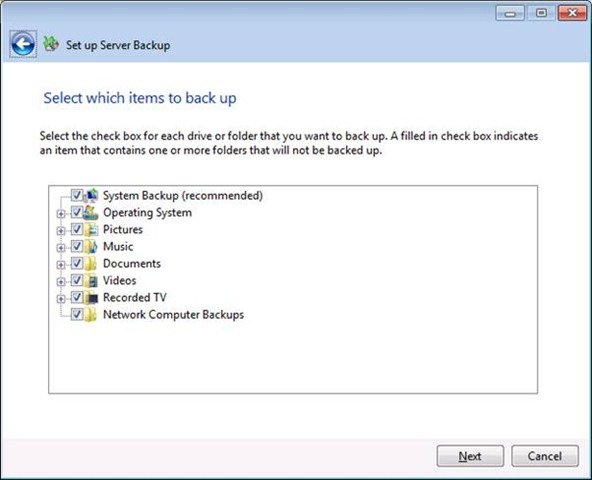592x480 pixels.
Task: Expand the Operating System tree node
Action: point(61,214)
